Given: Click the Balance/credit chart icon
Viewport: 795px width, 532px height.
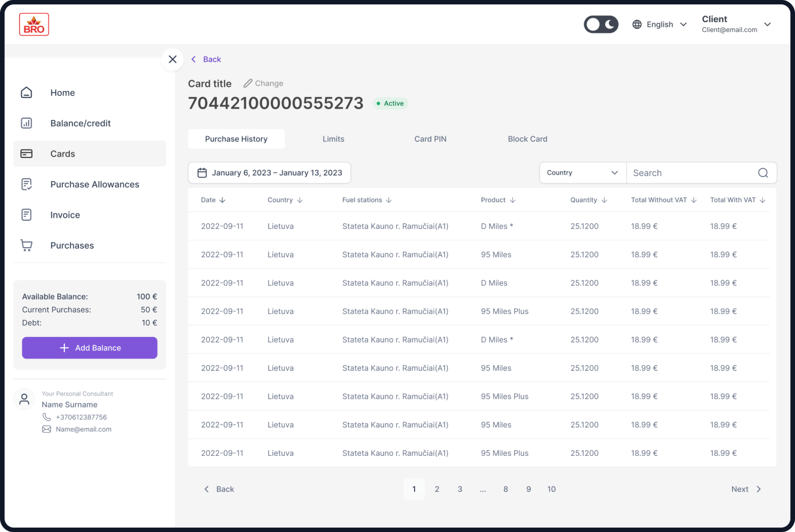Looking at the screenshot, I should 26,123.
